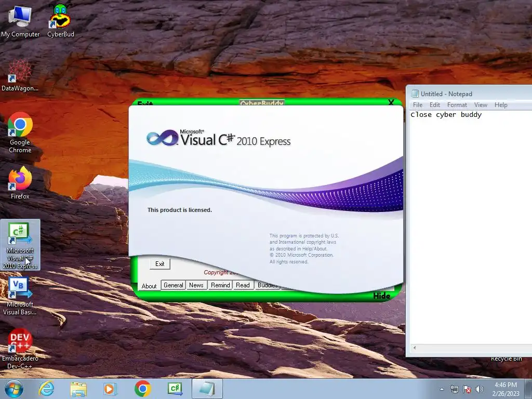Open Windows Media Player from the taskbar

pos(110,389)
